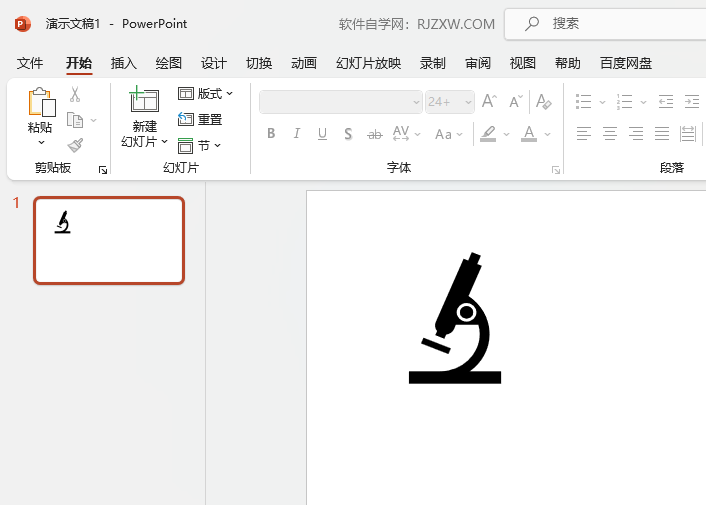Toggle strikethrough formatting

pyautogui.click(x=375, y=134)
